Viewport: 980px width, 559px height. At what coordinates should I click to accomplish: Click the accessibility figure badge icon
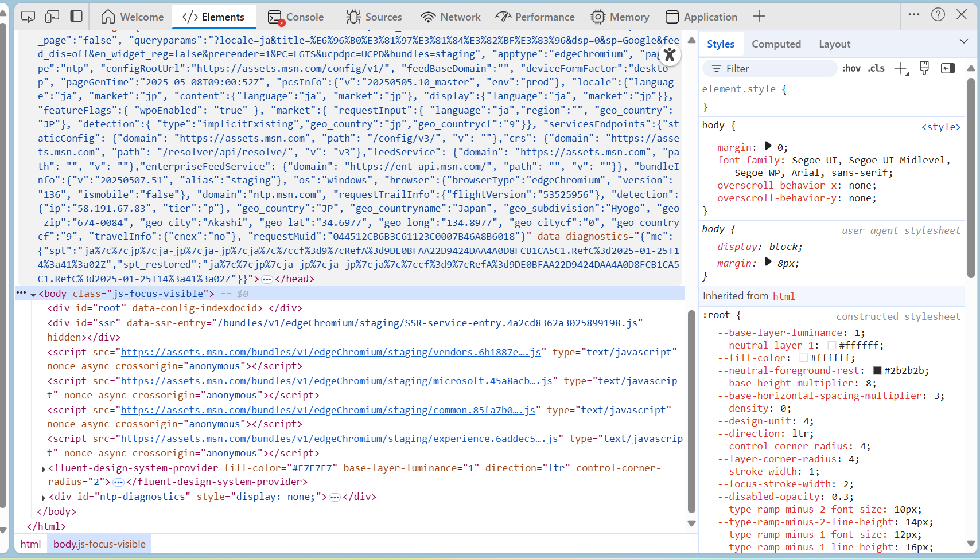click(670, 55)
